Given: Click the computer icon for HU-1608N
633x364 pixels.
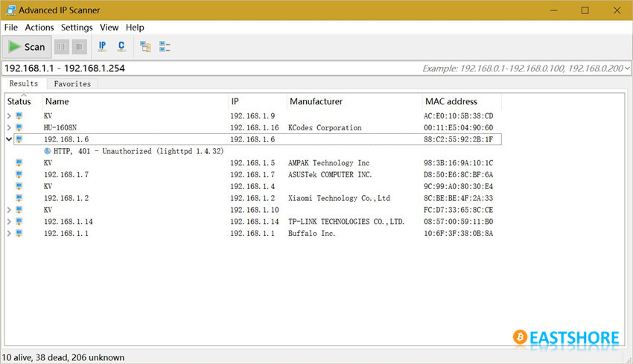Looking at the screenshot, I should click(19, 127).
